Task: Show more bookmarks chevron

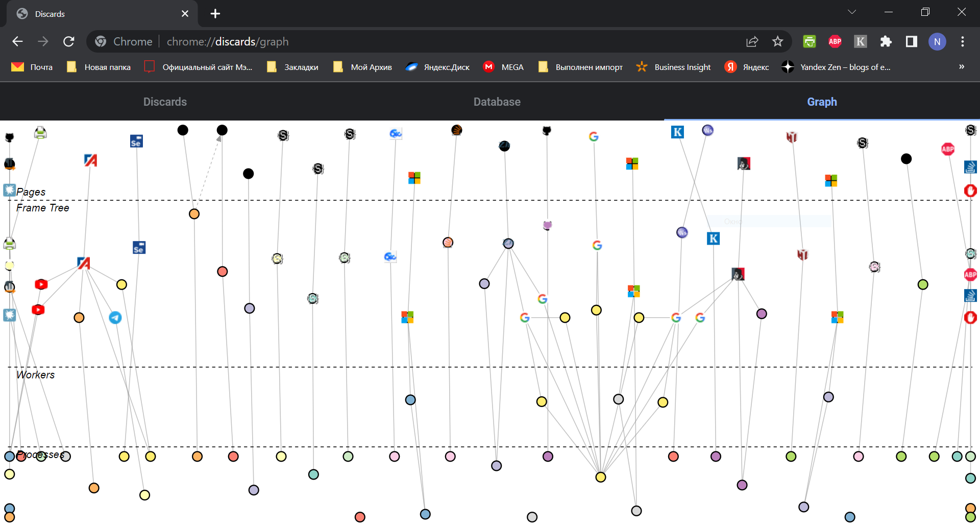Action: click(962, 67)
